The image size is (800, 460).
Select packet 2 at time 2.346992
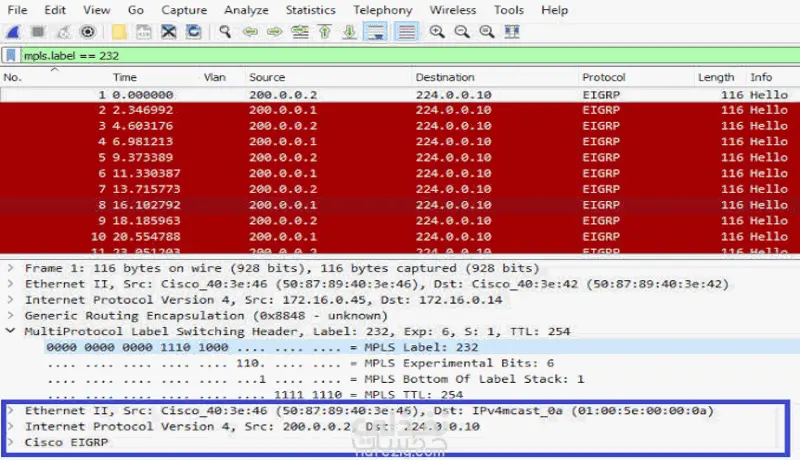[x=400, y=110]
